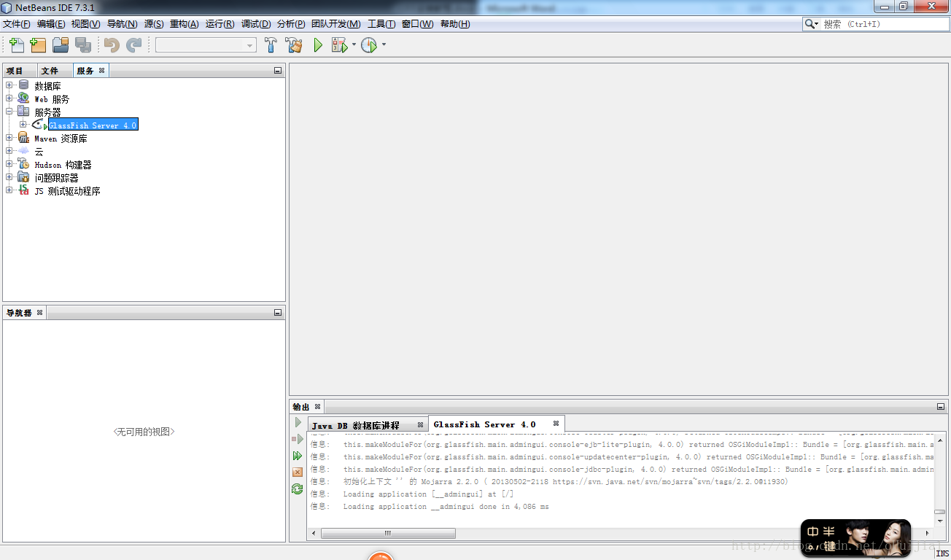The image size is (951, 560).
Task: Click the 服务器 servers node icon
Action: tap(24, 112)
